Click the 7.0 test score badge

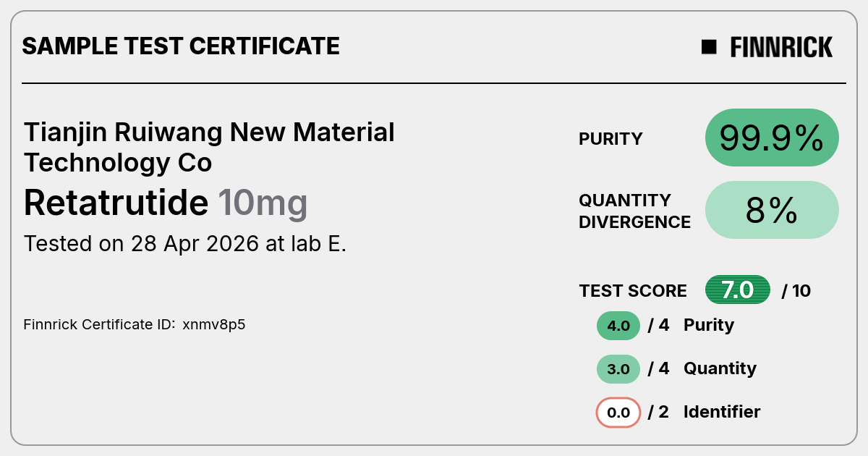point(738,290)
